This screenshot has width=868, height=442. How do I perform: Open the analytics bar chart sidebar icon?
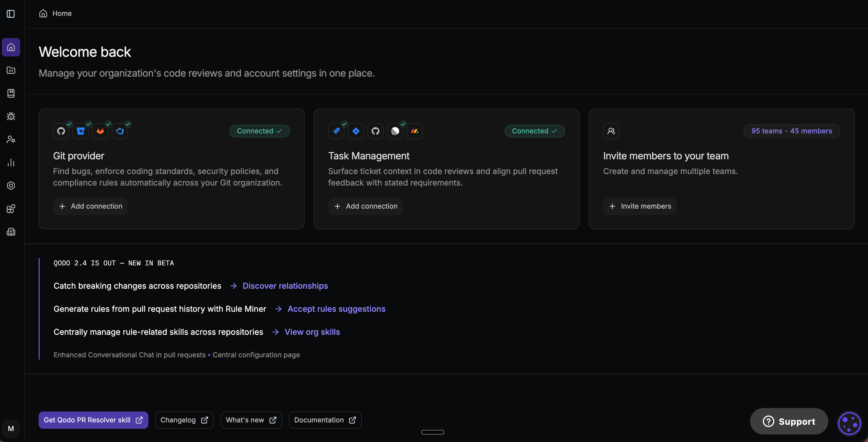tap(11, 163)
